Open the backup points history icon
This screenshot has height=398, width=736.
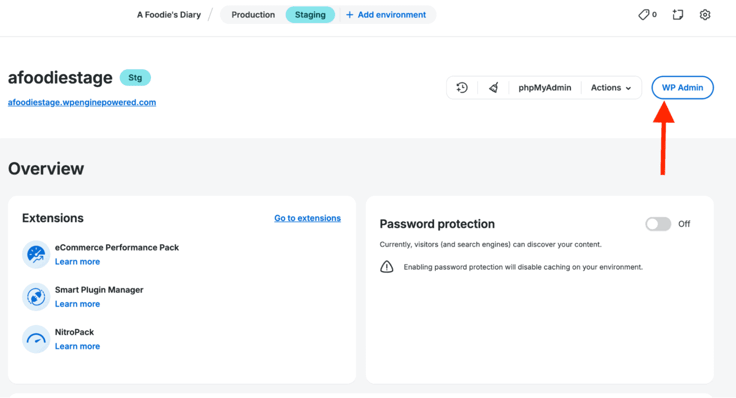pyautogui.click(x=462, y=88)
